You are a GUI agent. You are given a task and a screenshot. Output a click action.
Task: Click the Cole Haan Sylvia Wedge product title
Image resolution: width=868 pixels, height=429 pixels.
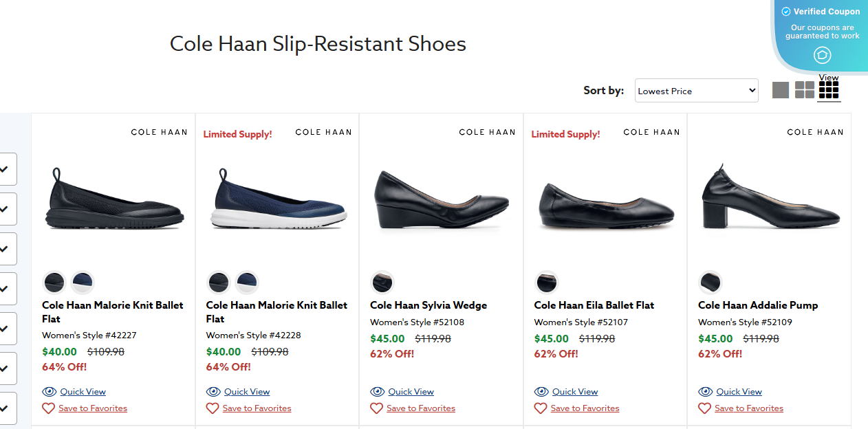pyautogui.click(x=428, y=305)
